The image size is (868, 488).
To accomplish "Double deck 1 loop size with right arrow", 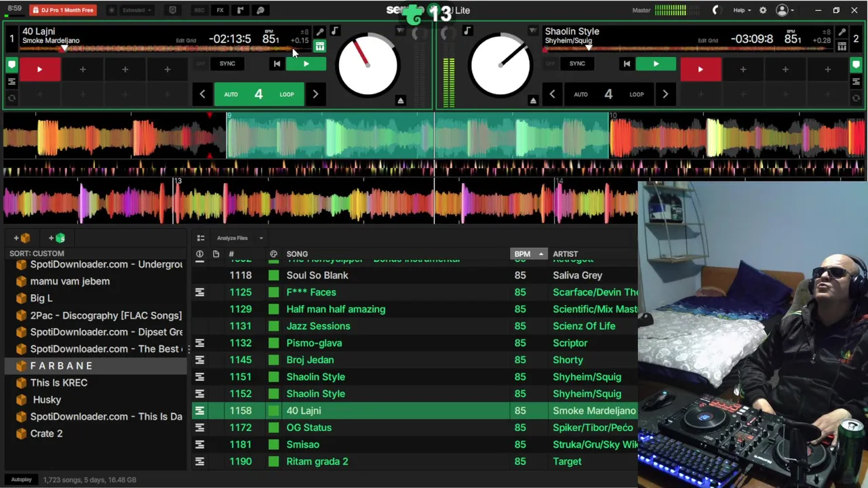I will (x=315, y=94).
